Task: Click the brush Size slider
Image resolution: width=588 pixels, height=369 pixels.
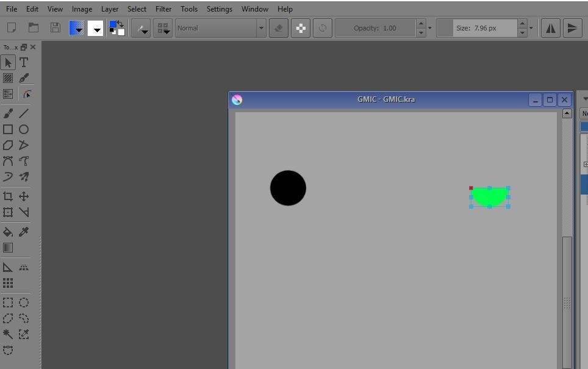Action: 477,28
